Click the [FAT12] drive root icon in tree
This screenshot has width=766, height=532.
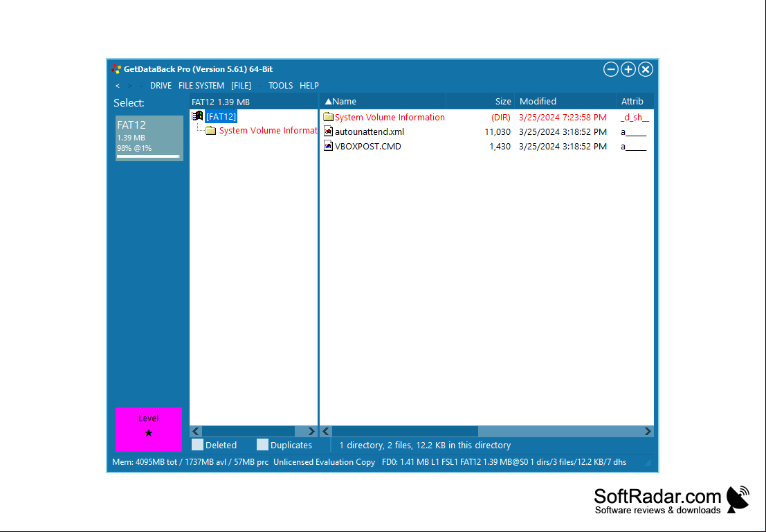197,116
